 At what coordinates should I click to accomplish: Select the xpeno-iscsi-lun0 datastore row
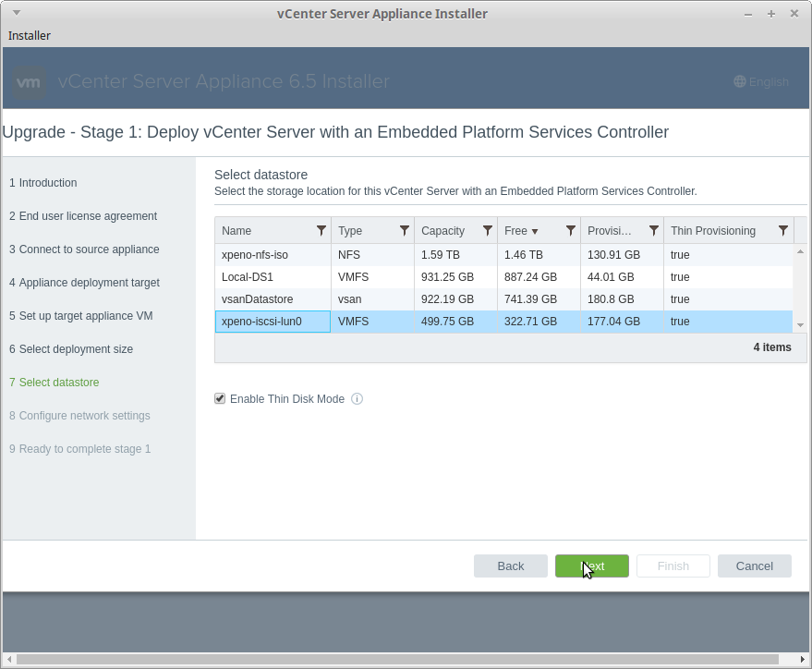(503, 322)
